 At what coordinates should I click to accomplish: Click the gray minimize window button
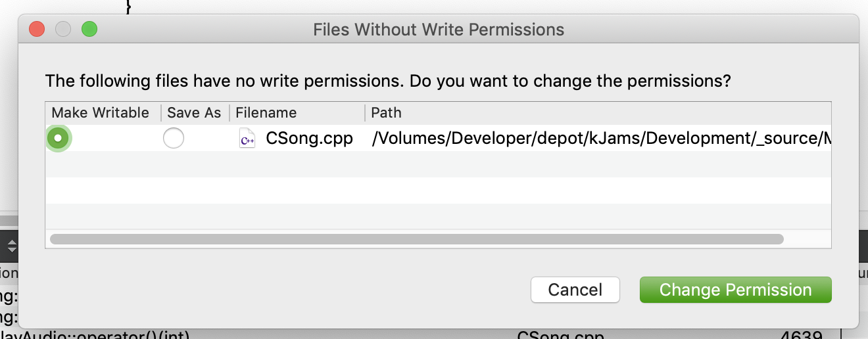[x=62, y=29]
